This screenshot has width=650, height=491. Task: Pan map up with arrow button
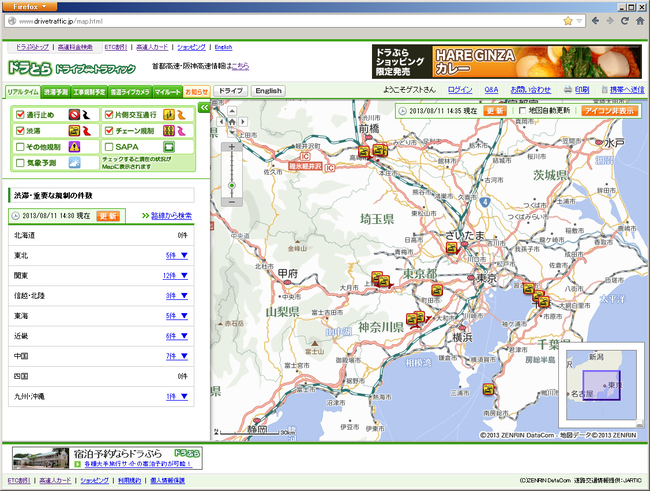pos(232,111)
